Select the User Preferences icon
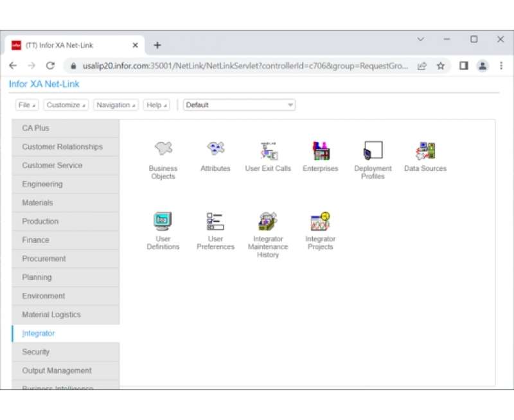This screenshot has width=514, height=420. point(215,221)
